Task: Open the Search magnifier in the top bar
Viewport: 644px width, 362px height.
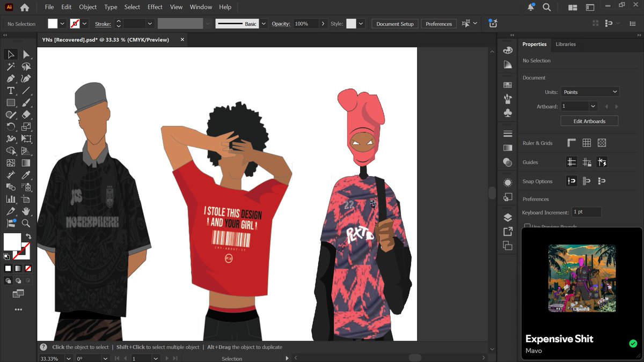Action: click(x=547, y=8)
